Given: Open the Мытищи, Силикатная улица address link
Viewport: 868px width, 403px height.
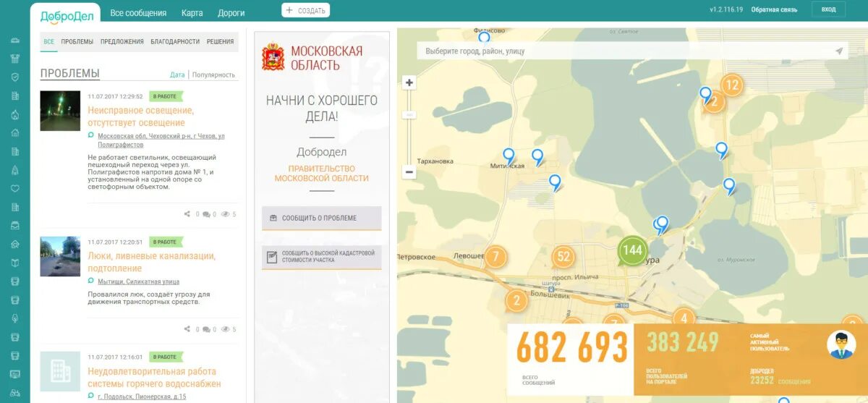Looking at the screenshot, I should tap(138, 281).
